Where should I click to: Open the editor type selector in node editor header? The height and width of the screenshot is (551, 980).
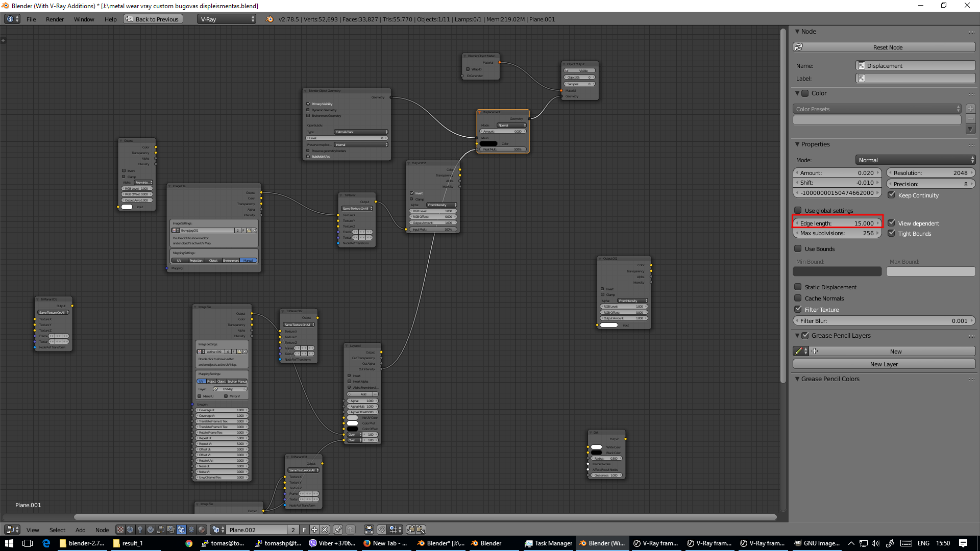pyautogui.click(x=12, y=530)
